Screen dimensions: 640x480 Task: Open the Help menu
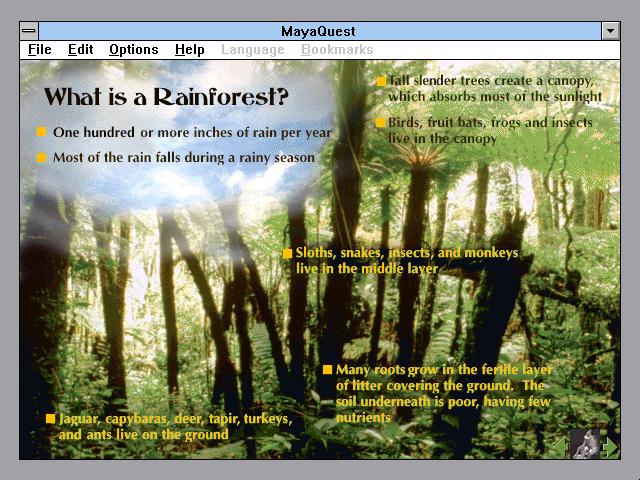click(189, 50)
